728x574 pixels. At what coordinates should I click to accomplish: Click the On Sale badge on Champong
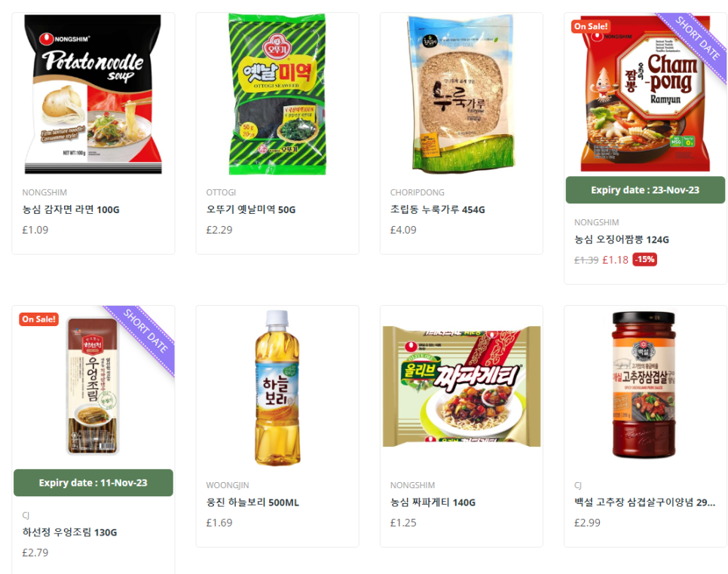591,26
